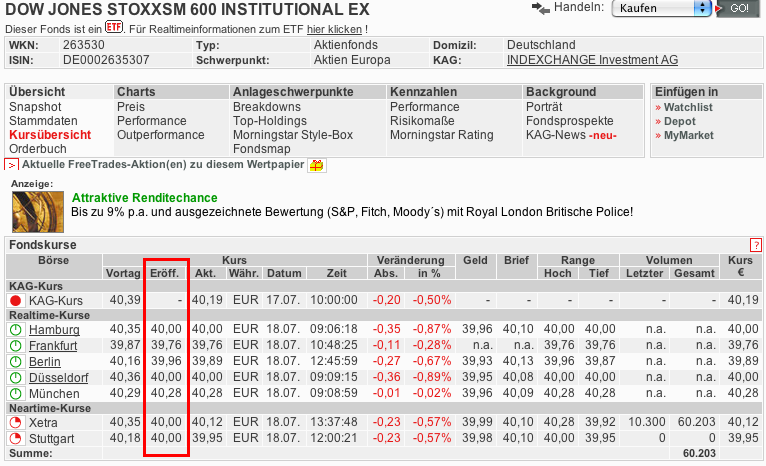Open Breakdowns under Anlageschwerpunkte
Viewport: 766px width, 466px height.
pyautogui.click(x=267, y=107)
